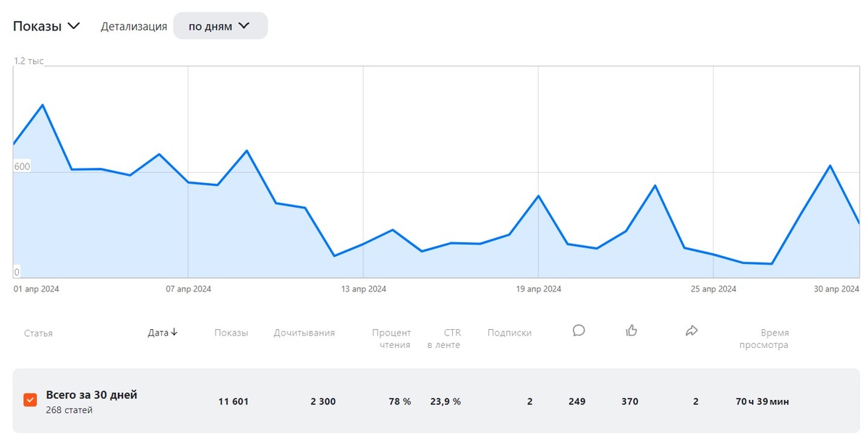The height and width of the screenshot is (447, 868).
Task: Click the 19 апр 2024 axis label
Action: coord(539,289)
